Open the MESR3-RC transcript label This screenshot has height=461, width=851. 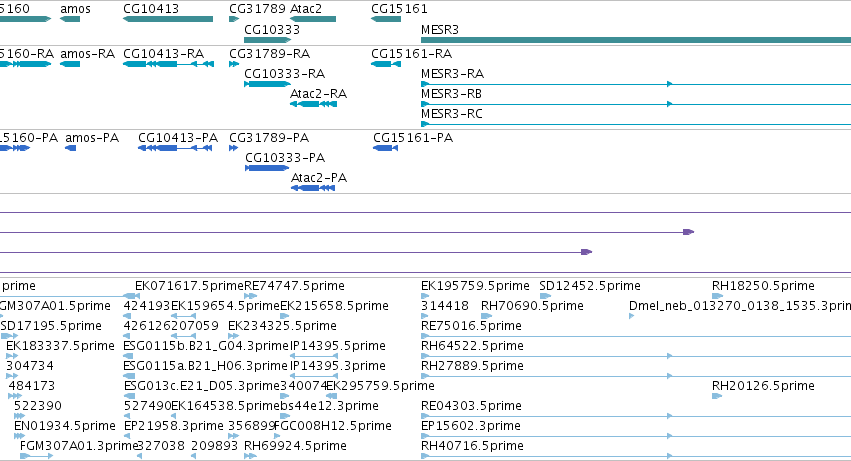click(452, 114)
